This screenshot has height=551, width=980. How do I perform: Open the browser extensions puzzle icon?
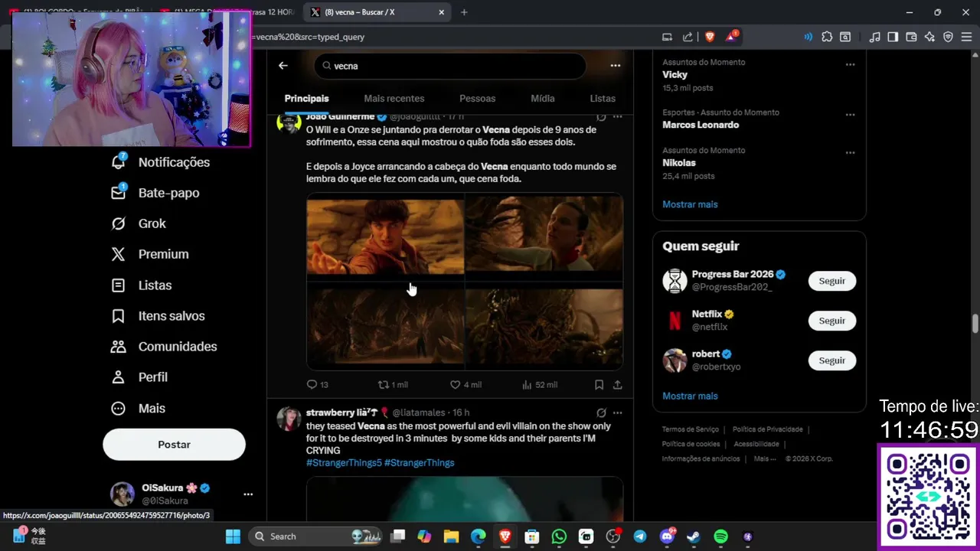click(827, 37)
